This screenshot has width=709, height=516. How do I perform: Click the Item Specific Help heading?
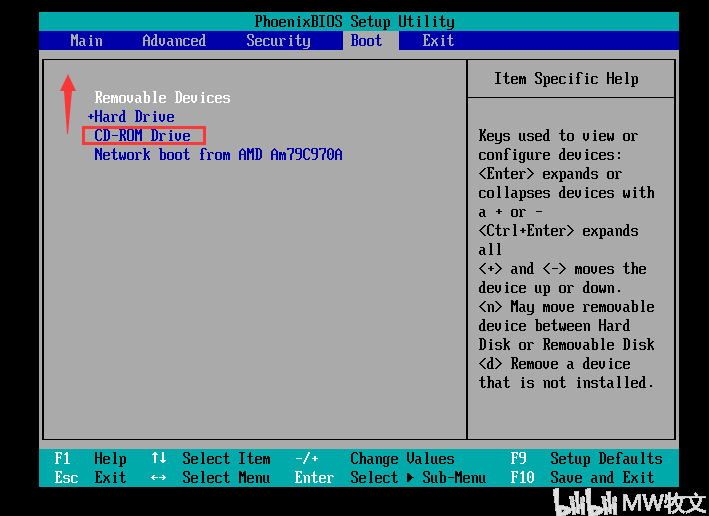[x=566, y=79]
